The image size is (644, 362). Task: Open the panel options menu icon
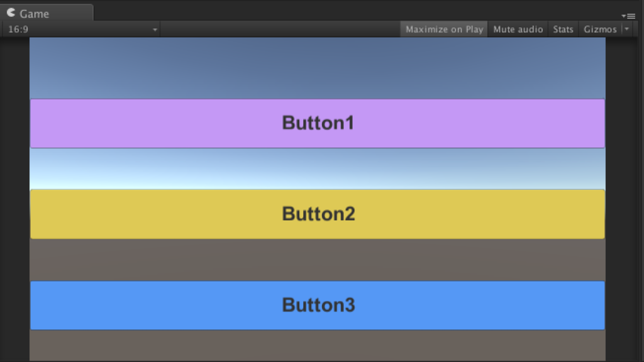coord(628,16)
